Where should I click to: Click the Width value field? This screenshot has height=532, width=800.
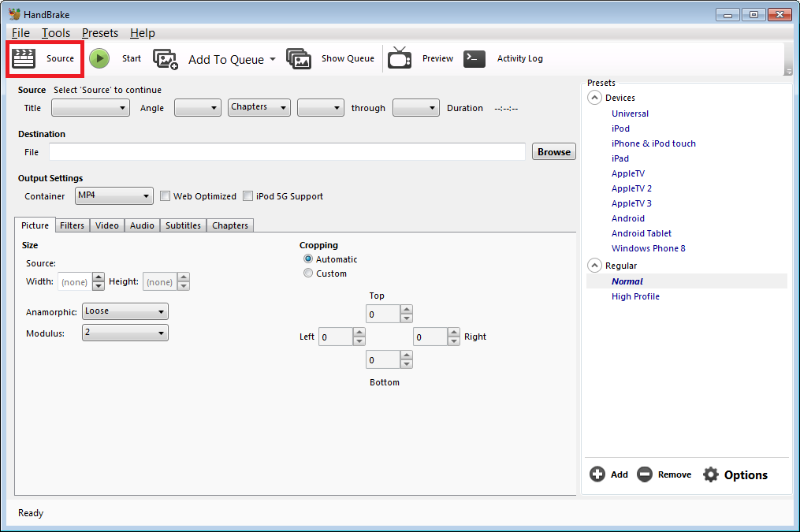[75, 281]
